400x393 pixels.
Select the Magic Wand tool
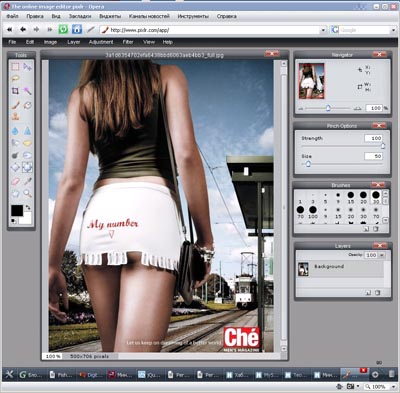(x=27, y=91)
